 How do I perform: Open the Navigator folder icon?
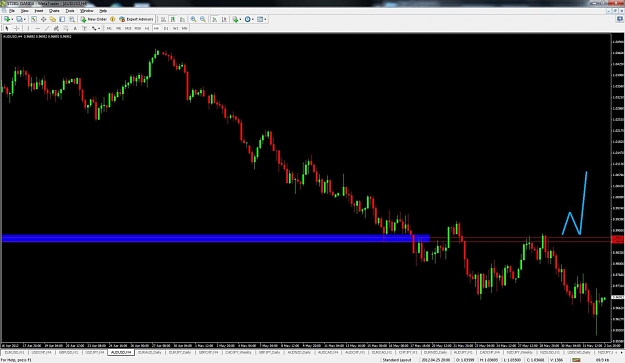[x=53, y=19]
